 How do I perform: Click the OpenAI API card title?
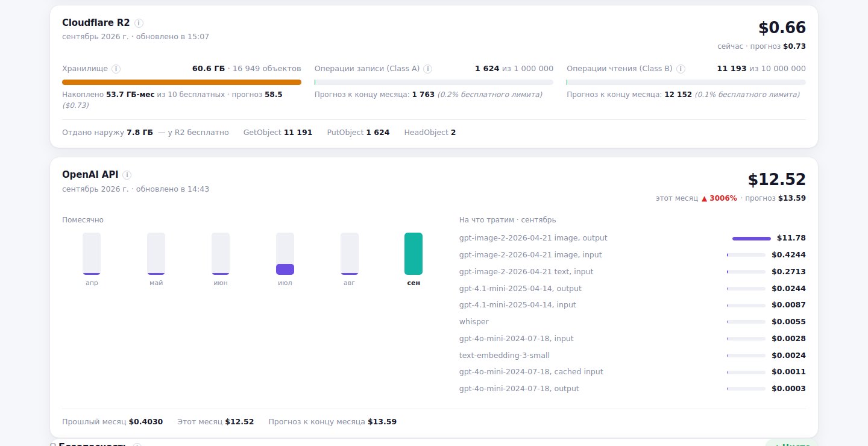(90, 175)
